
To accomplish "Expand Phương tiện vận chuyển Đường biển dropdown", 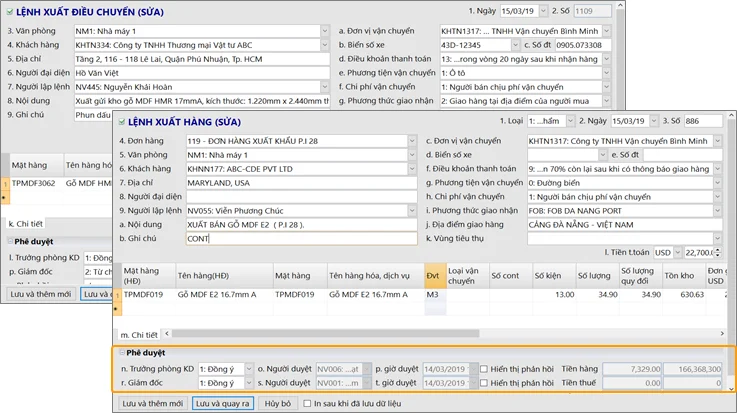I will 720,183.
